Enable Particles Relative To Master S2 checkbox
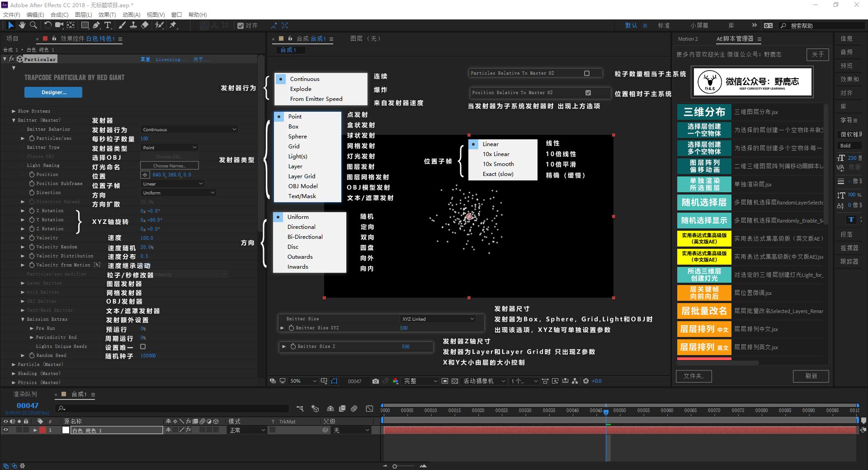This screenshot has height=470, width=868. point(586,73)
